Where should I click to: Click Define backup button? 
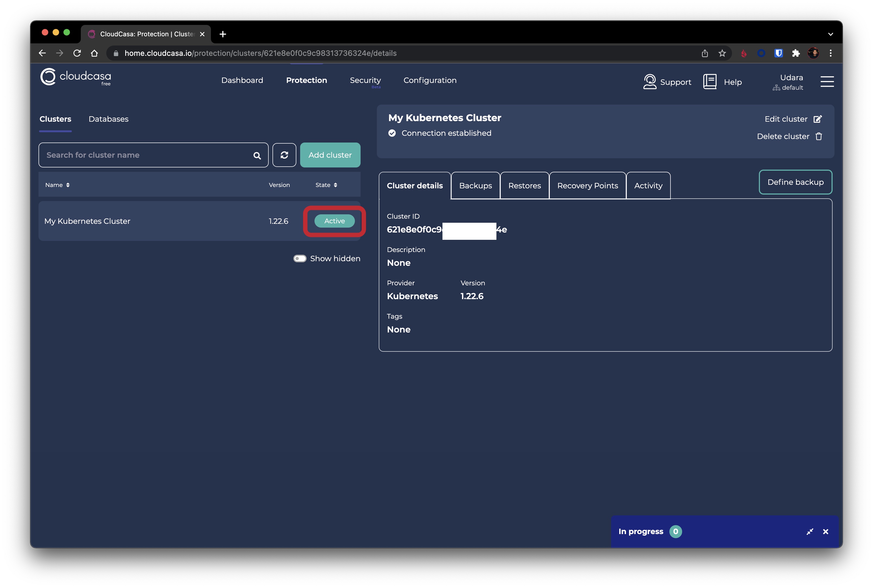click(795, 182)
